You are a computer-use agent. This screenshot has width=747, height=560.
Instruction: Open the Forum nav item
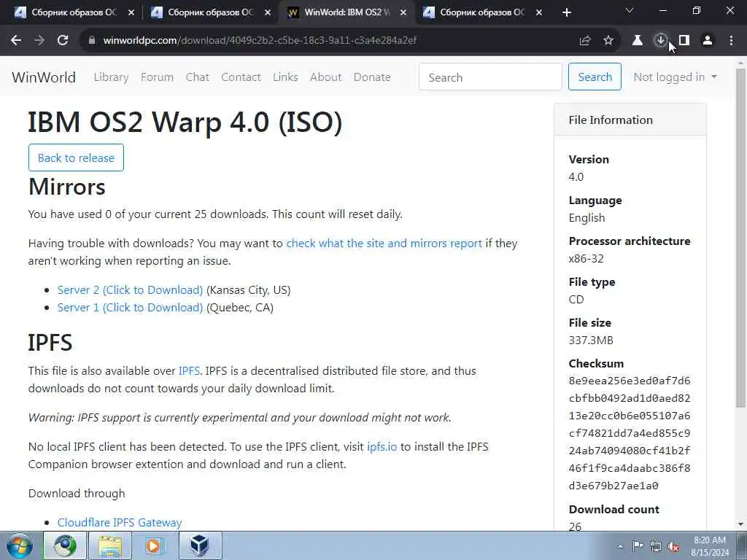[157, 77]
